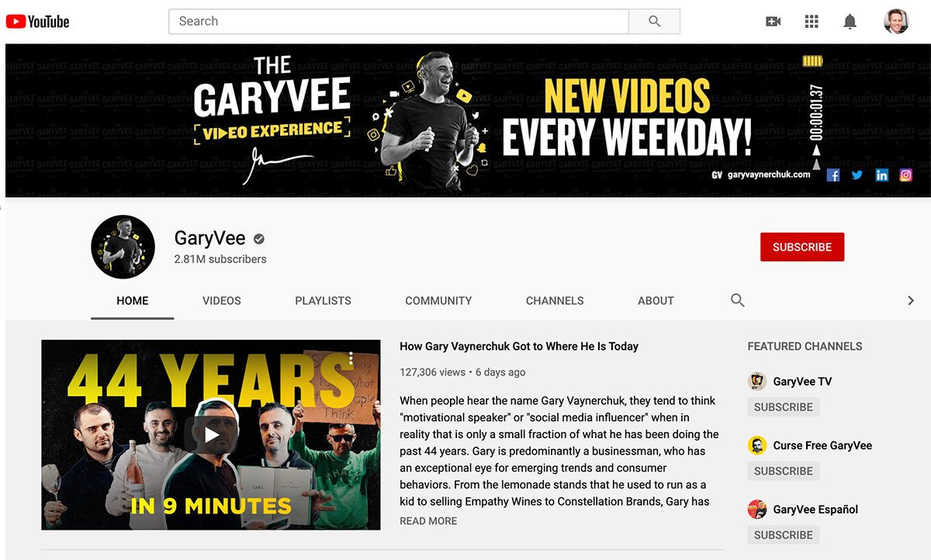
Task: Open the YouTube apps grid icon
Action: point(812,22)
